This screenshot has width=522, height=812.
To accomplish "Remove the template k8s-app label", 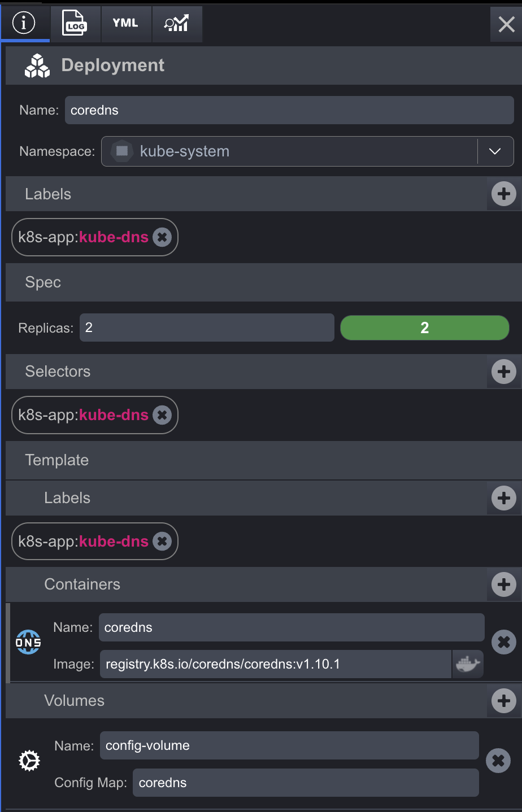I will click(x=162, y=542).
